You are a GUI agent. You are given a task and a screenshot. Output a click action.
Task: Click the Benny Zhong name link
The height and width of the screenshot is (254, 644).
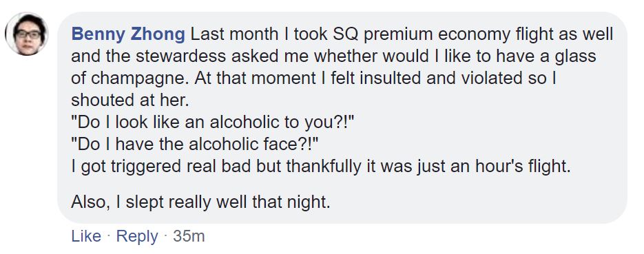[128, 34]
